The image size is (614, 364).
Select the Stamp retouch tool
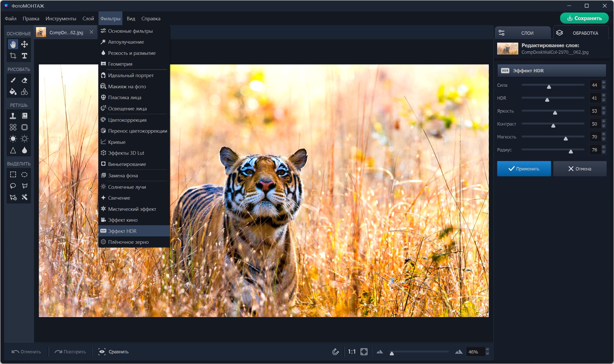click(13, 116)
